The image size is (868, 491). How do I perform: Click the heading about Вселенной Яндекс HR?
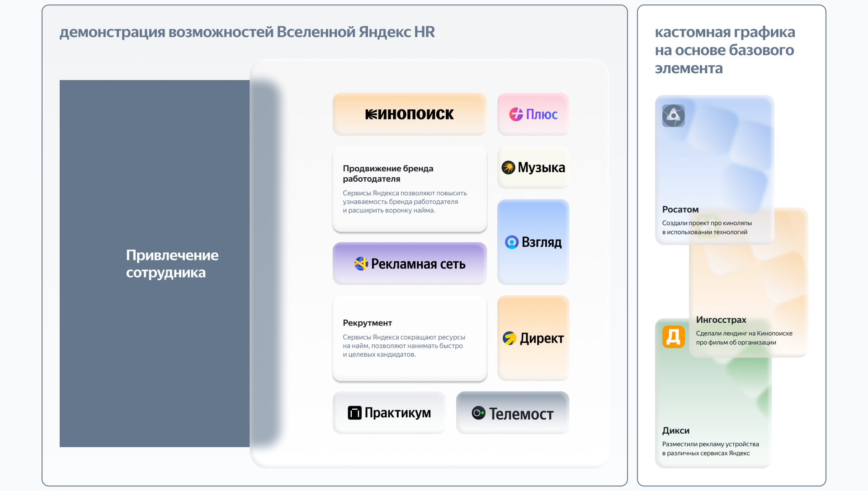pyautogui.click(x=247, y=32)
